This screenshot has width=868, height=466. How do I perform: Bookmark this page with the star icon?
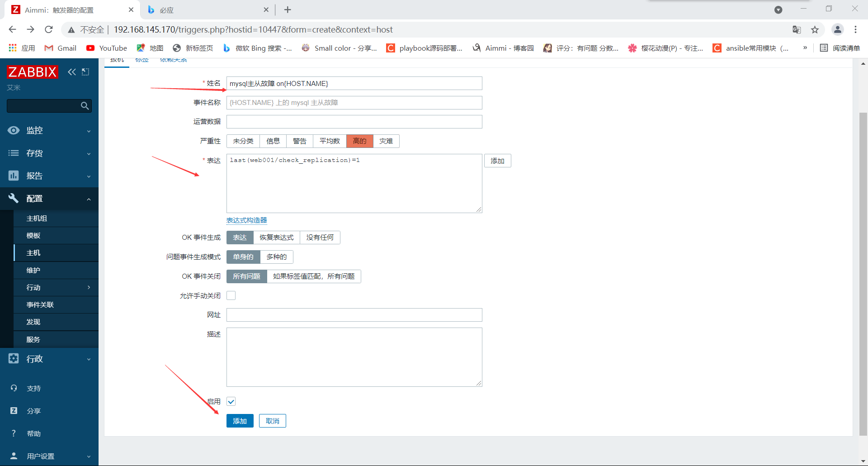pos(815,30)
